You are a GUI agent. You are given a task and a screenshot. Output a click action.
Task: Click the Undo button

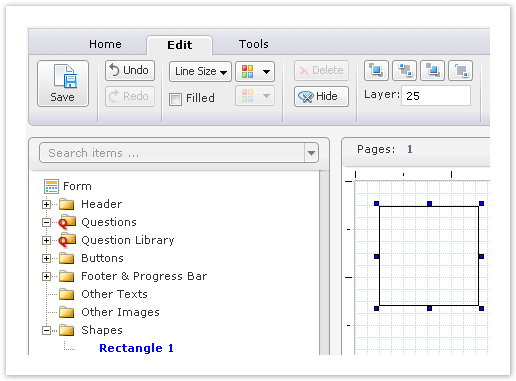[130, 70]
